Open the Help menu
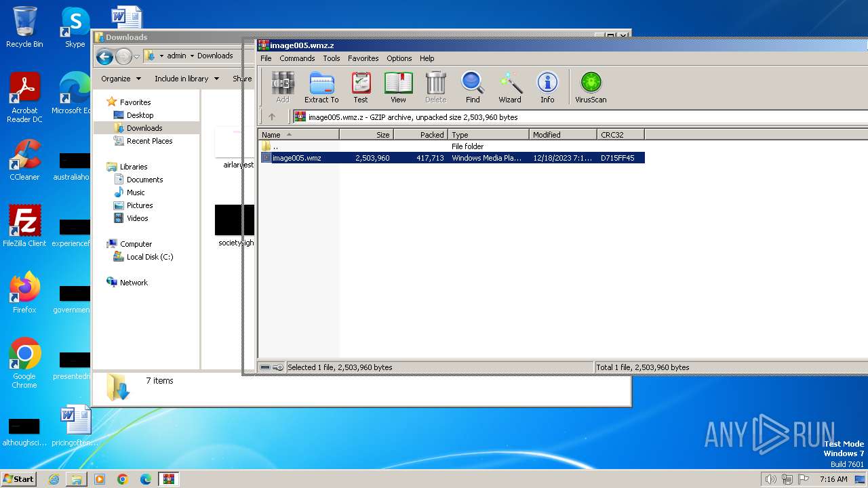 427,58
